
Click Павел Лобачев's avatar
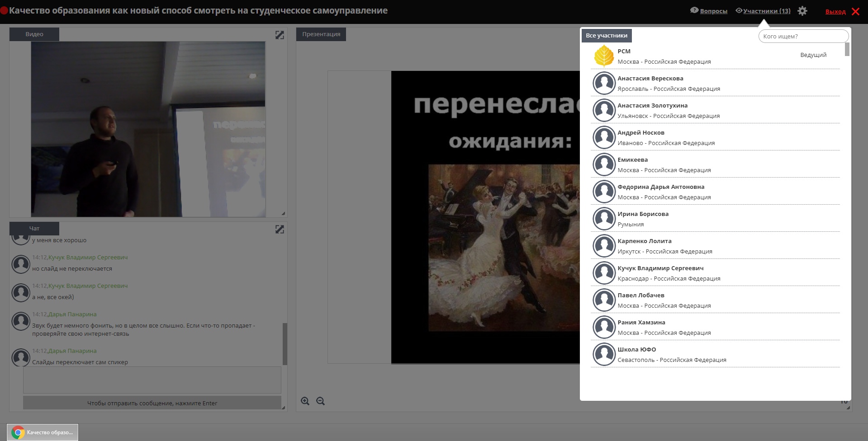point(604,300)
